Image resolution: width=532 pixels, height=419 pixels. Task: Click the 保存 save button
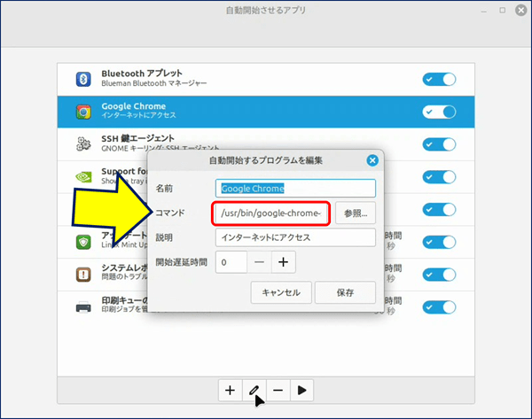(345, 292)
